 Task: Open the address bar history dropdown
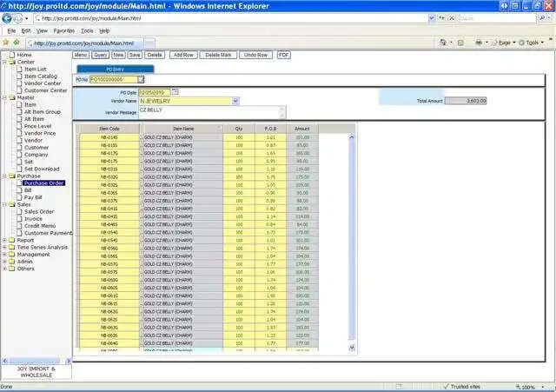pos(432,18)
